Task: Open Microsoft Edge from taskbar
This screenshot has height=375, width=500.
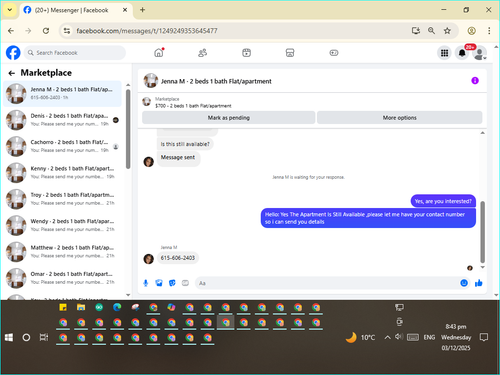Action: point(117,307)
